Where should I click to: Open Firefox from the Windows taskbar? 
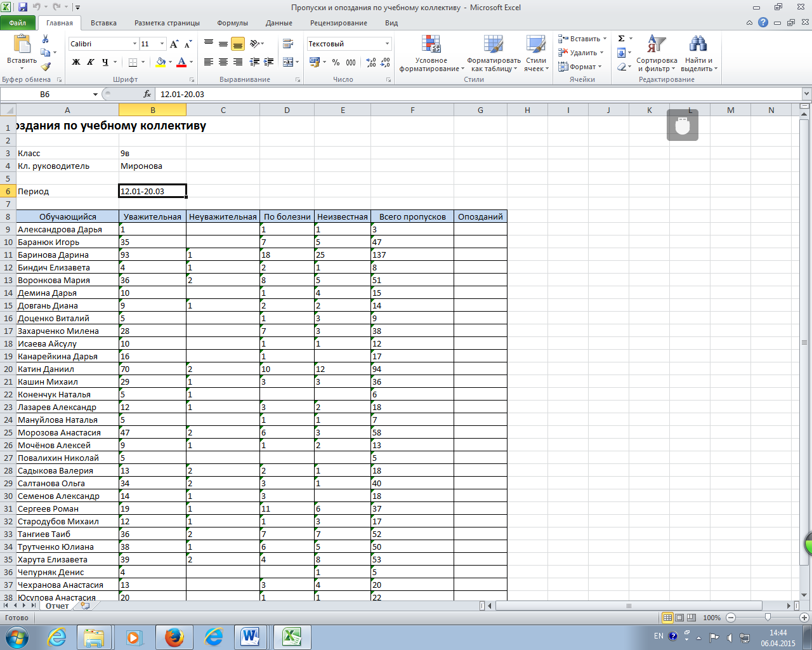click(x=174, y=637)
